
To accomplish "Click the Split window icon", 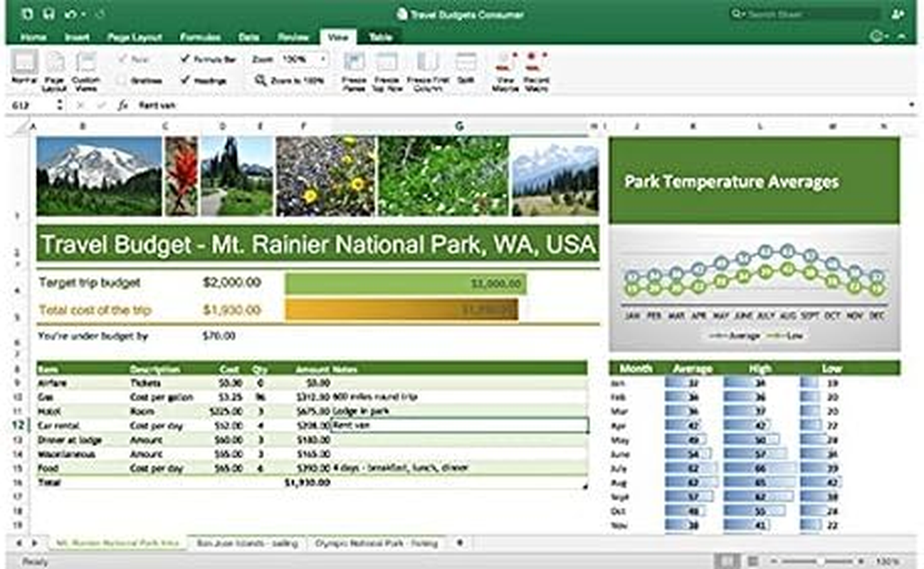I will pyautogui.click(x=466, y=63).
